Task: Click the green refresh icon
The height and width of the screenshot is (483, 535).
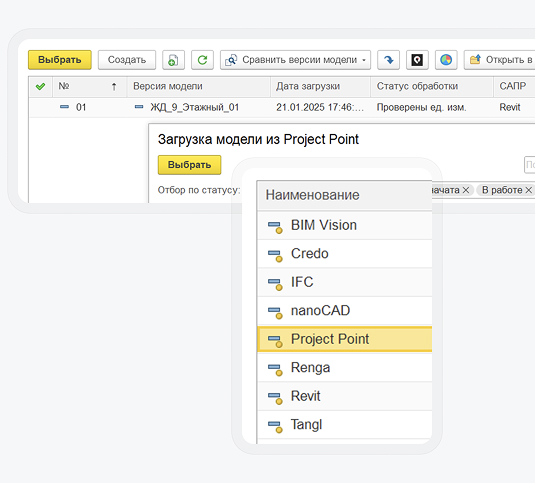Action: click(x=202, y=60)
